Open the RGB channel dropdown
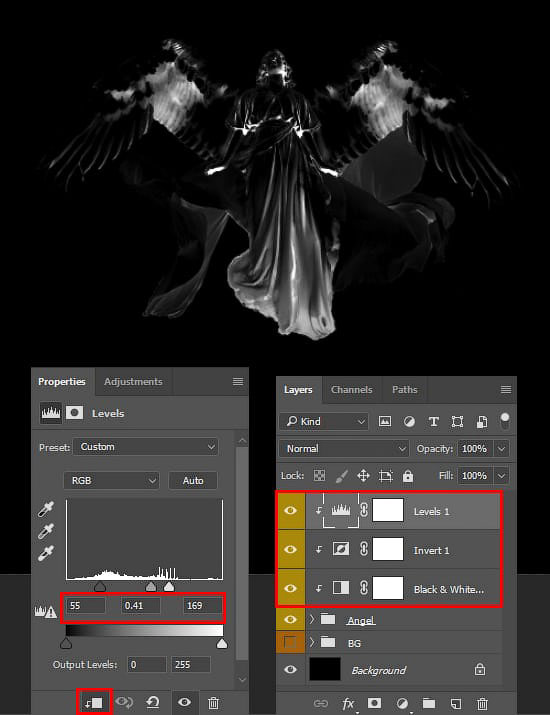The width and height of the screenshot is (550, 715). tap(111, 481)
